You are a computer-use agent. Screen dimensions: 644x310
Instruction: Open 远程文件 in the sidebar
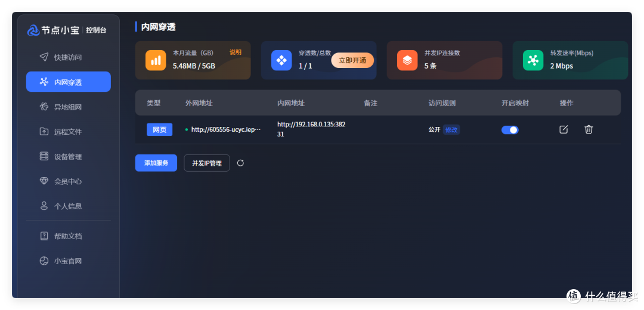(68, 132)
